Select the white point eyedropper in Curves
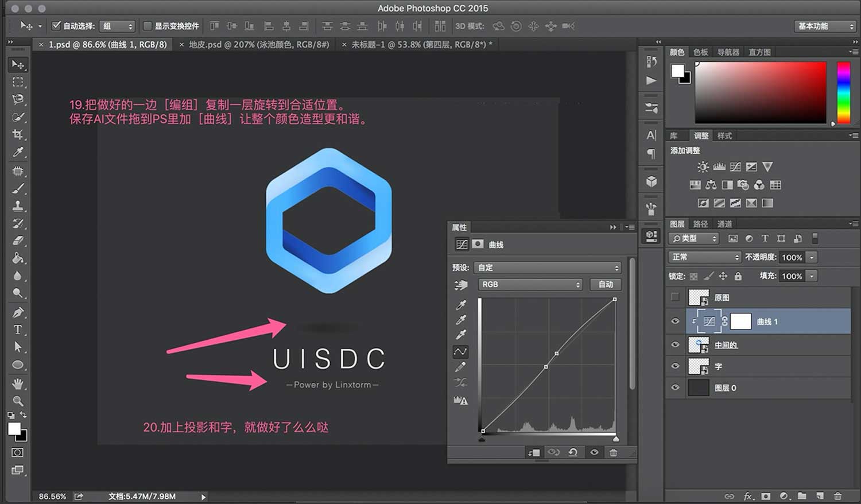Screen dimensions: 861x504 pos(461,335)
